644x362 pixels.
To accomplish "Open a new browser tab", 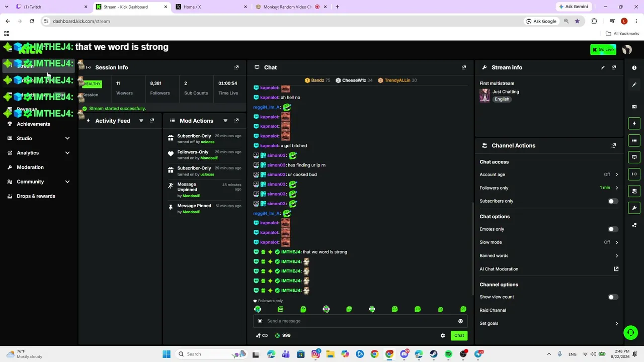I will pos(337,7).
